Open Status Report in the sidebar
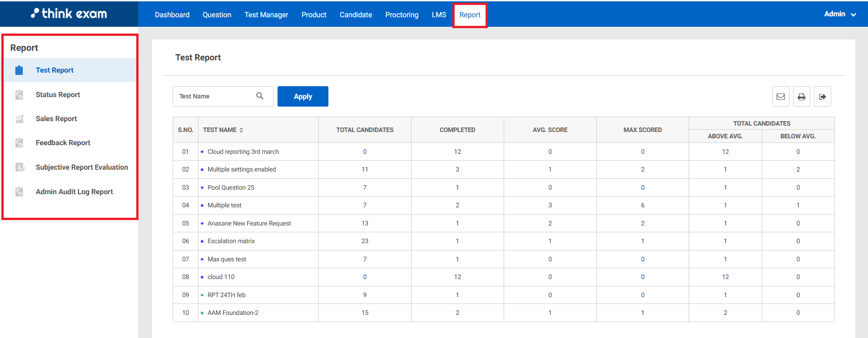Viewport: 868px width, 338px height. coord(58,95)
